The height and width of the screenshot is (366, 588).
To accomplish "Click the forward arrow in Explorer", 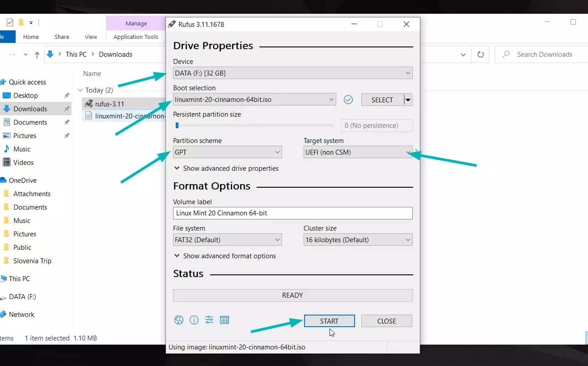I will click(x=13, y=55).
